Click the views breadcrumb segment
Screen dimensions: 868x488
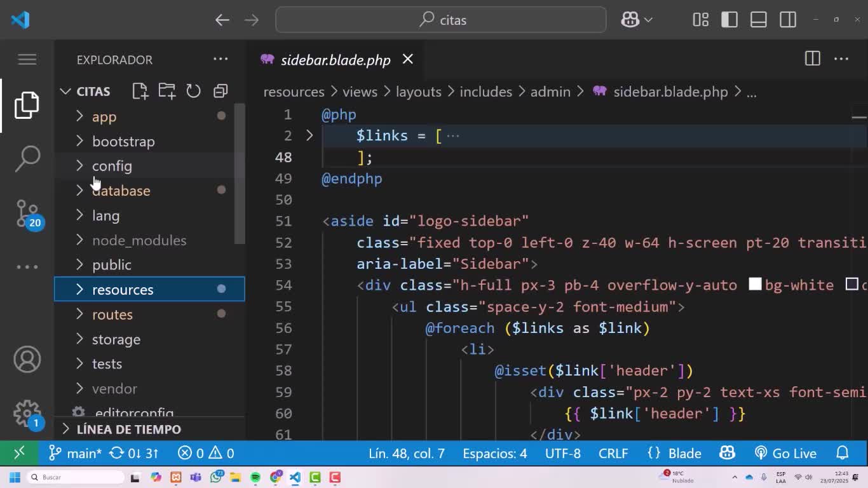coord(360,91)
